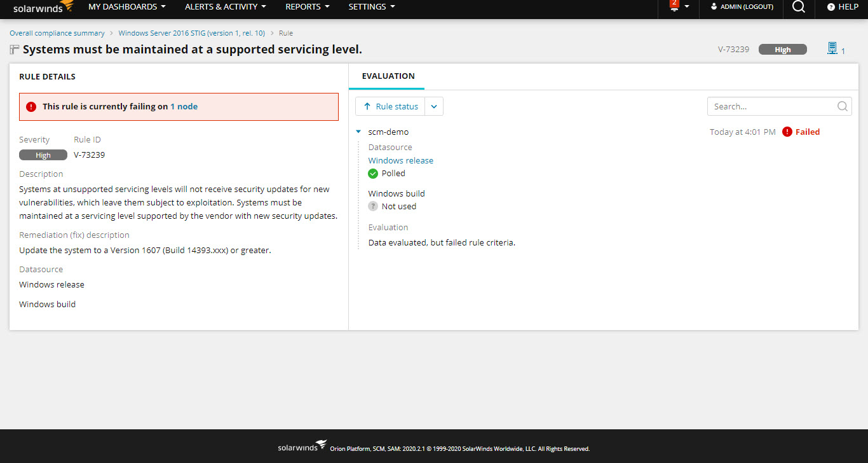Click the V-73239 value under Rule ID

click(x=89, y=155)
